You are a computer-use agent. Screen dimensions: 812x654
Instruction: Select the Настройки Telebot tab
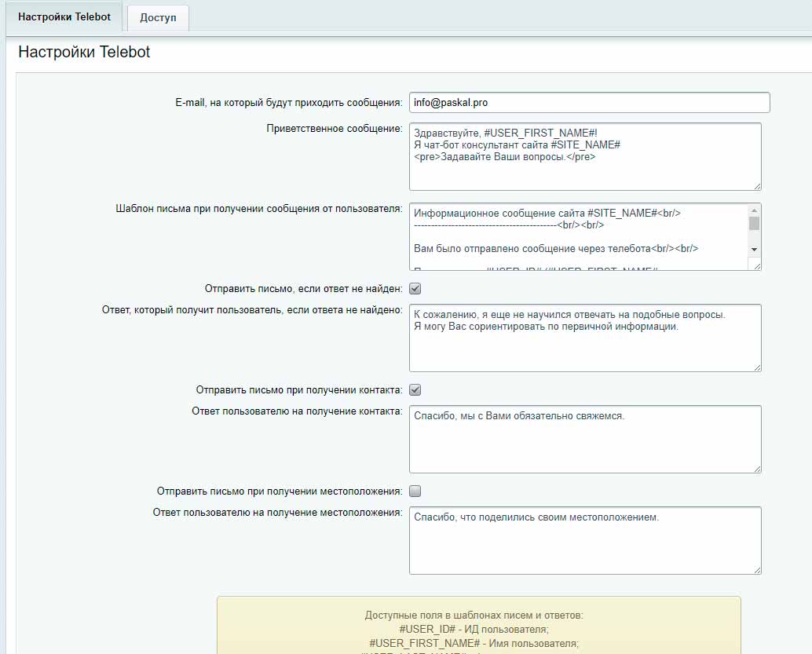click(x=64, y=16)
